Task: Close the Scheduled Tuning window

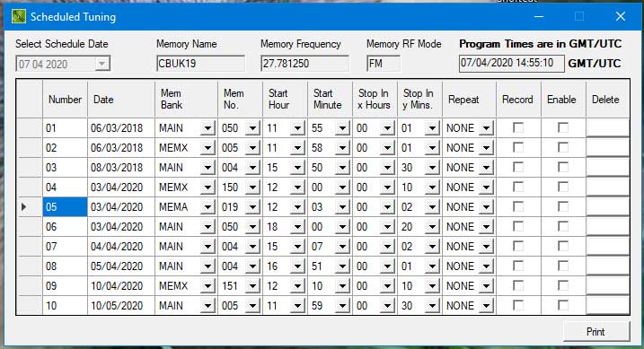Action: 620,16
